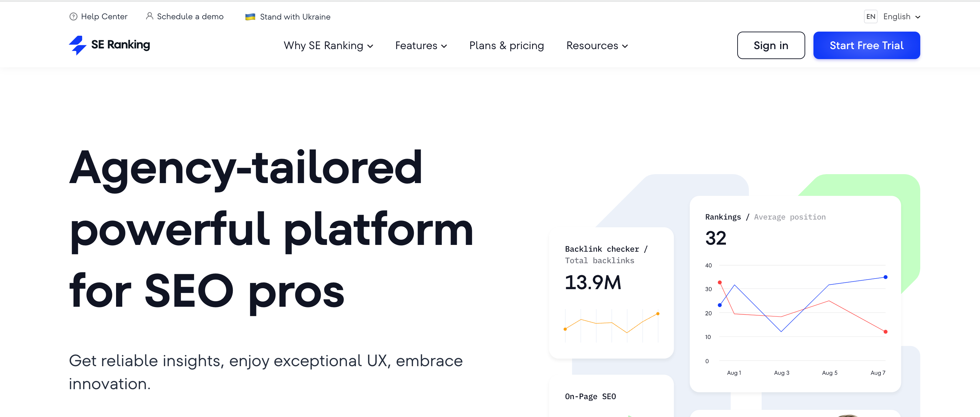Go to Plans & pricing page

(506, 46)
